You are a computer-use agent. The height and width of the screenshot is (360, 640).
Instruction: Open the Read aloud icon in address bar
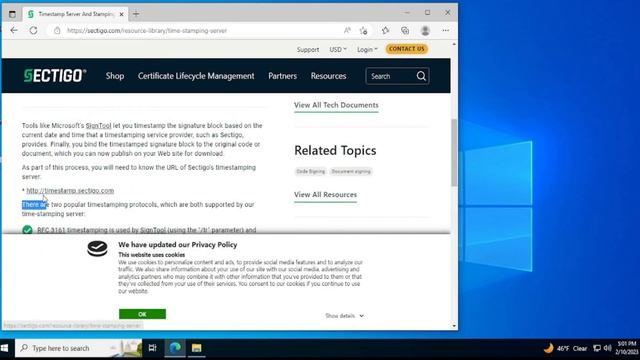click(347, 31)
